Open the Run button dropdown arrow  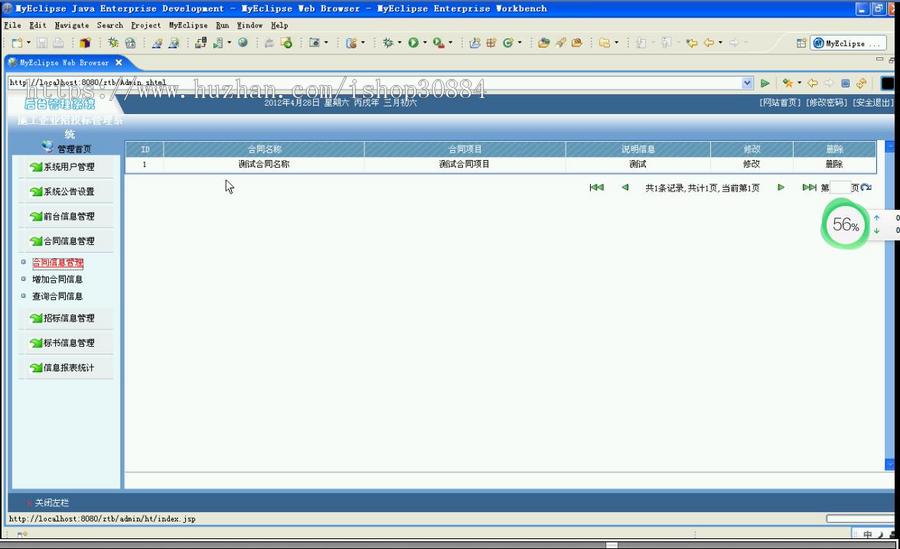[x=425, y=43]
